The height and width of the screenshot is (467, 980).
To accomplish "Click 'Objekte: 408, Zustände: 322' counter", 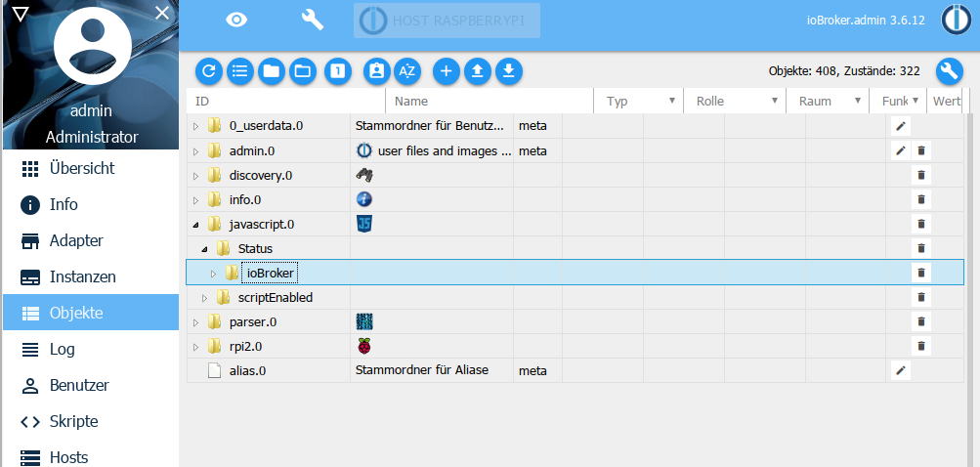I will click(844, 71).
